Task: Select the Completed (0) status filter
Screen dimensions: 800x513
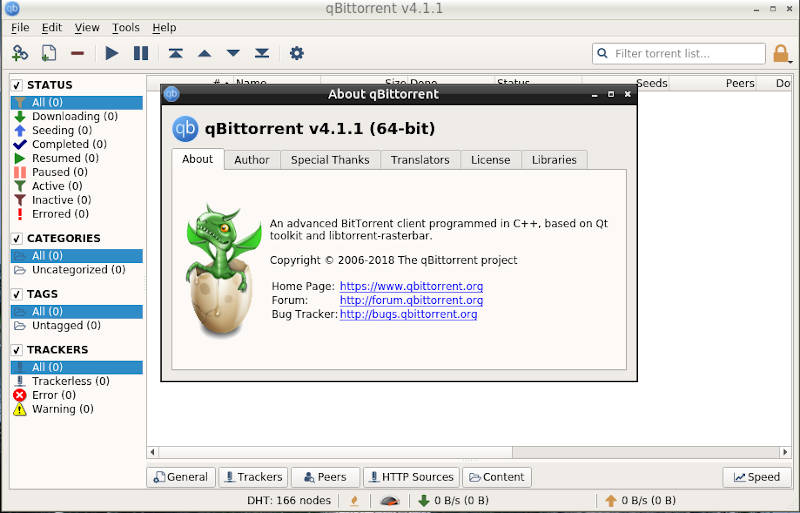Action: (77, 144)
